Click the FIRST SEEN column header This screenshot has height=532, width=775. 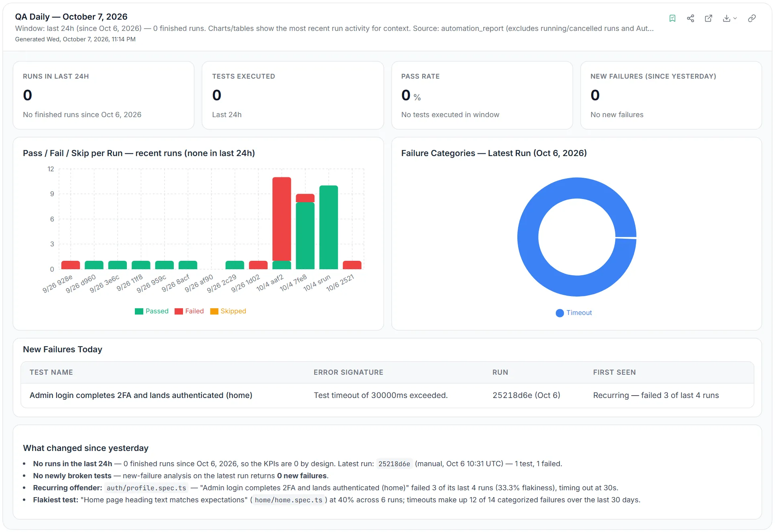(x=614, y=372)
